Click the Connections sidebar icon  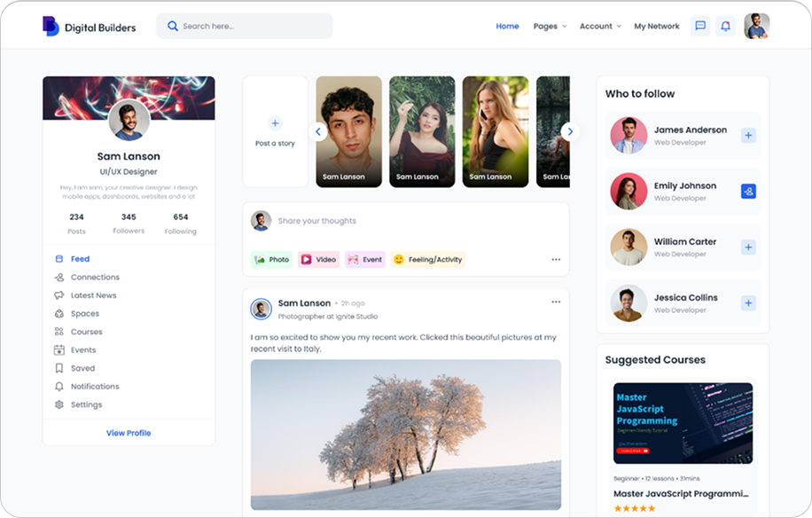tap(59, 277)
